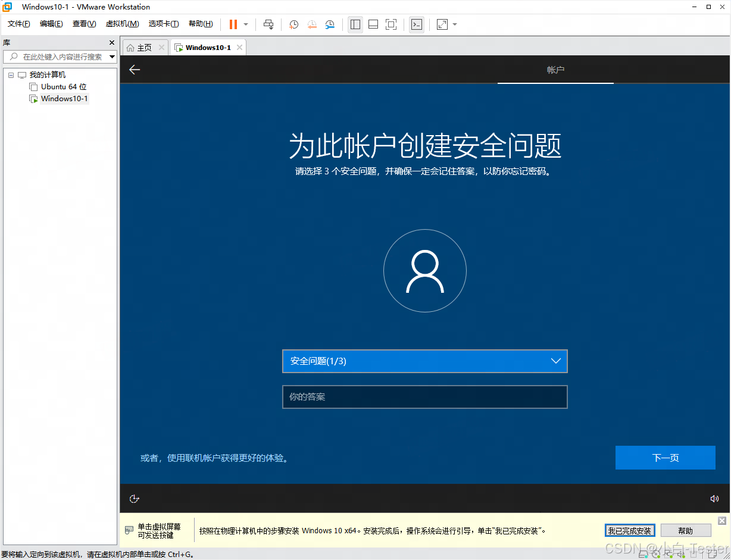The image size is (731, 560).
Task: Toggle the thumbnail bar view icon
Action: [373, 24]
